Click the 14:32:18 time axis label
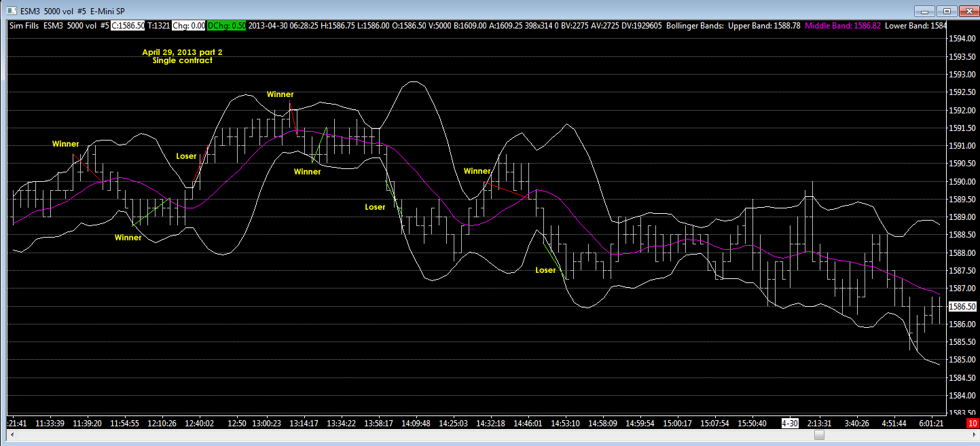 490,423
